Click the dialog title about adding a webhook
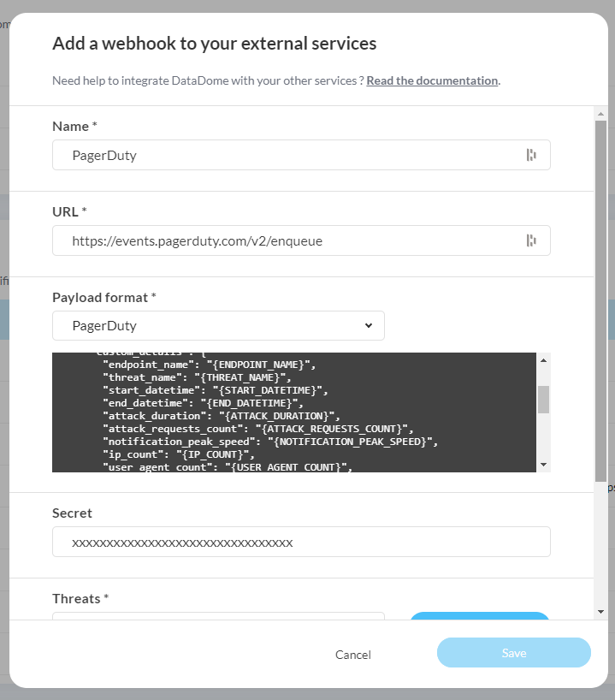Screen dimensions: 615x700 point(214,44)
